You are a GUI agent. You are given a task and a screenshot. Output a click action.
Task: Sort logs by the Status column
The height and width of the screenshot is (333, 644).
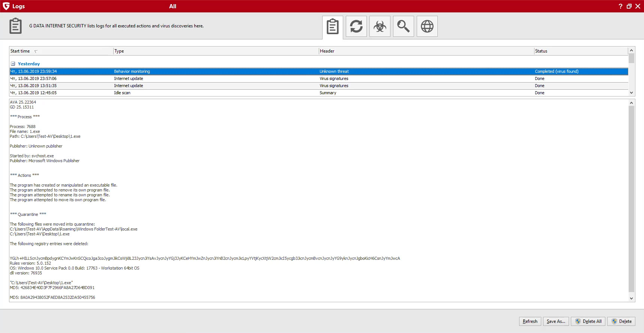(x=581, y=51)
